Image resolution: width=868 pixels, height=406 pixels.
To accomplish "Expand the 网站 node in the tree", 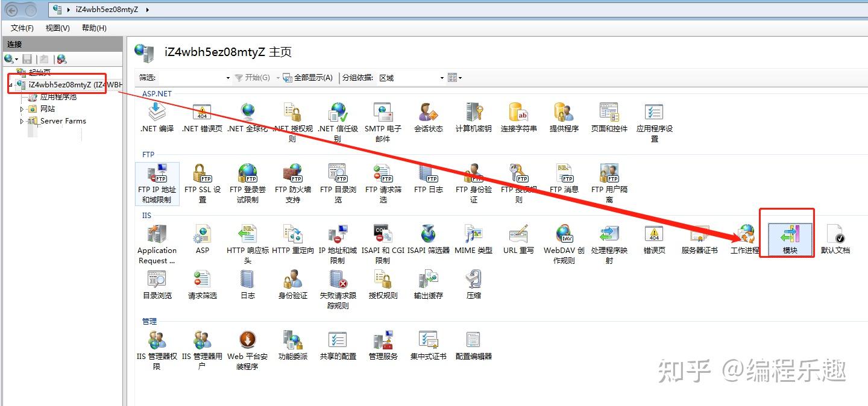I will click(21, 108).
